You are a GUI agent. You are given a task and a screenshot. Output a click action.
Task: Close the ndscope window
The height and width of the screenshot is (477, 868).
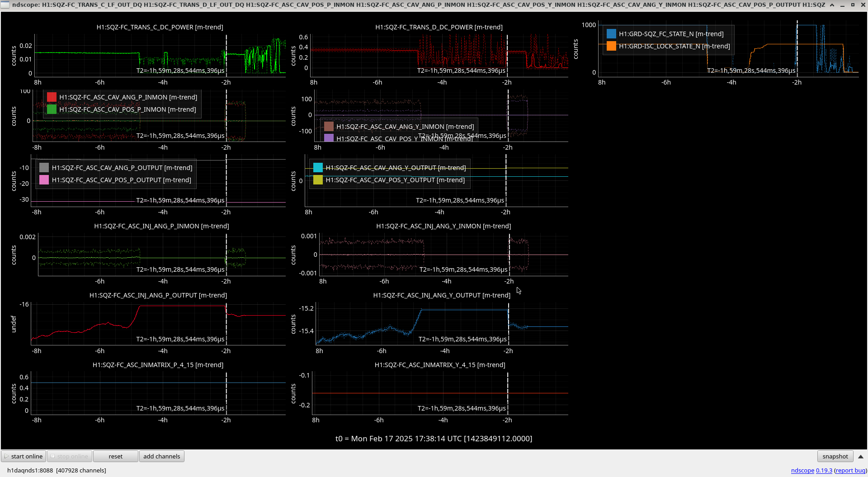pyautogui.click(x=863, y=5)
